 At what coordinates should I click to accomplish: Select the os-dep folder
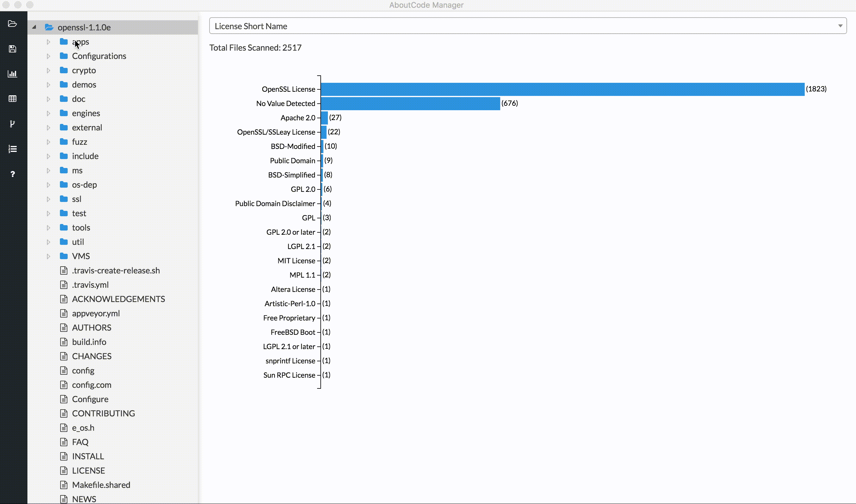(84, 185)
